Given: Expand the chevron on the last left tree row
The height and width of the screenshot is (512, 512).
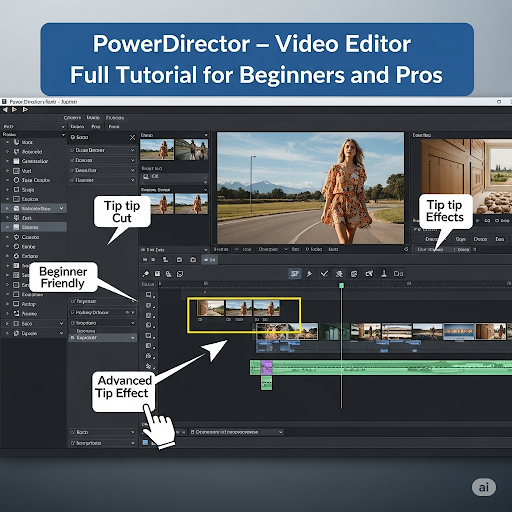Looking at the screenshot, I should pos(61,333).
